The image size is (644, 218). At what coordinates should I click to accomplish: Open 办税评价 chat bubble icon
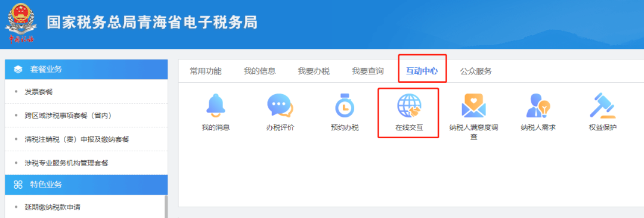(x=280, y=105)
